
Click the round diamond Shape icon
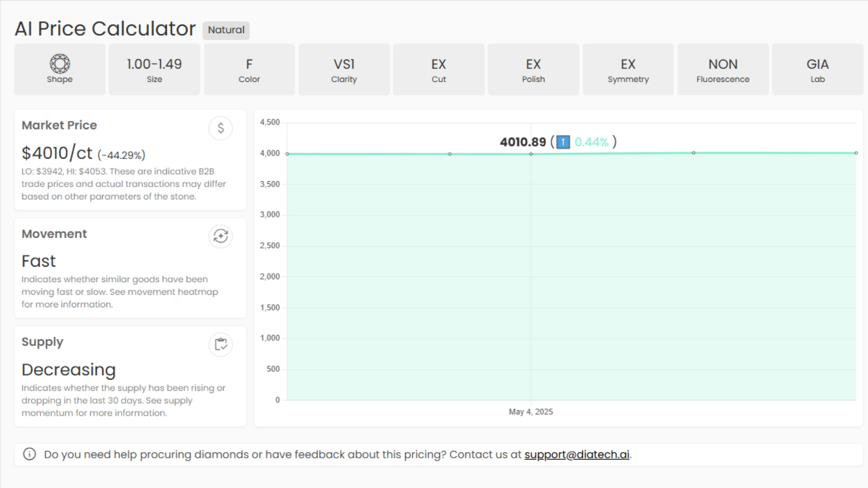[60, 64]
